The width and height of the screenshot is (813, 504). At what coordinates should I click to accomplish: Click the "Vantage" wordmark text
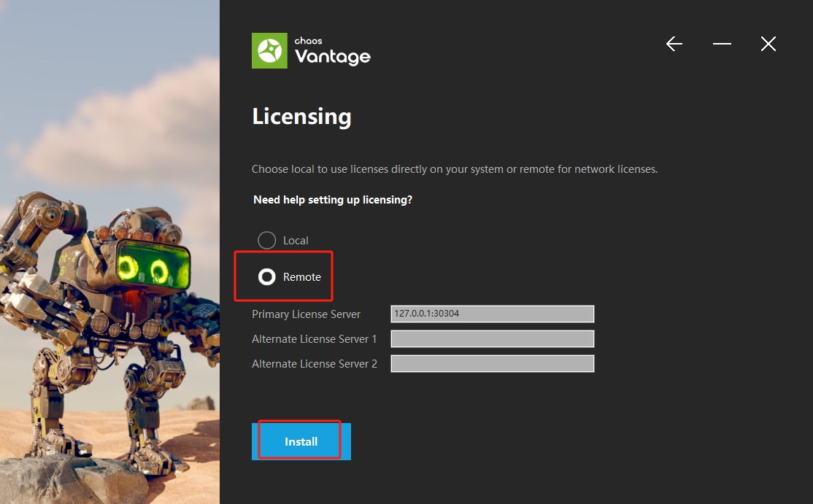[333, 56]
